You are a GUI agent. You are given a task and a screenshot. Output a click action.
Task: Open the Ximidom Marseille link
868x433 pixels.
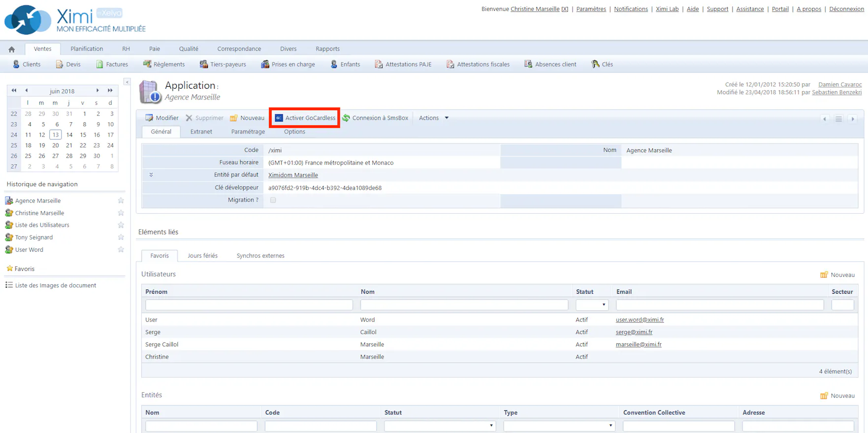[x=293, y=175]
